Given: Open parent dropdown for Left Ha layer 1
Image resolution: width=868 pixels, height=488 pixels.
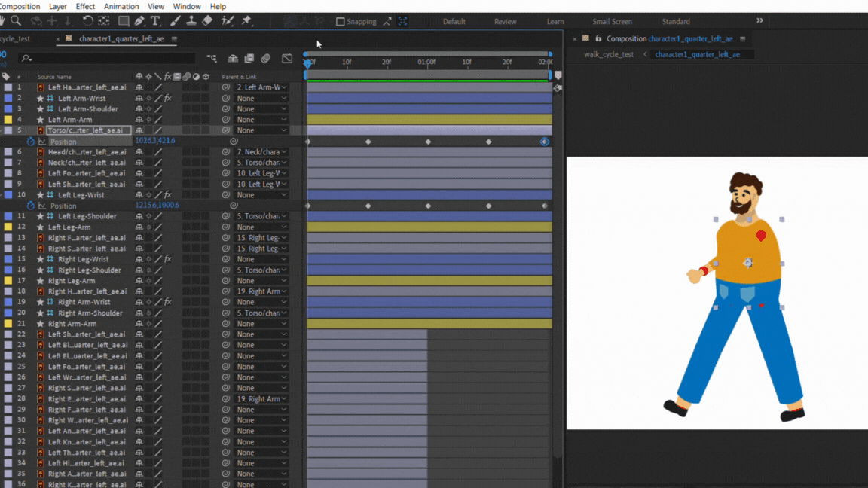Looking at the screenshot, I should pos(261,87).
